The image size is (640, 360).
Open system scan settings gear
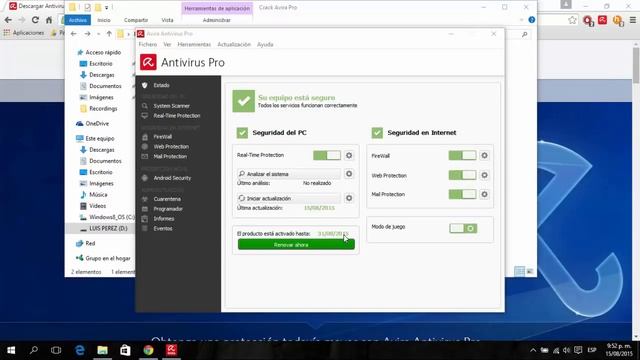pos(349,174)
